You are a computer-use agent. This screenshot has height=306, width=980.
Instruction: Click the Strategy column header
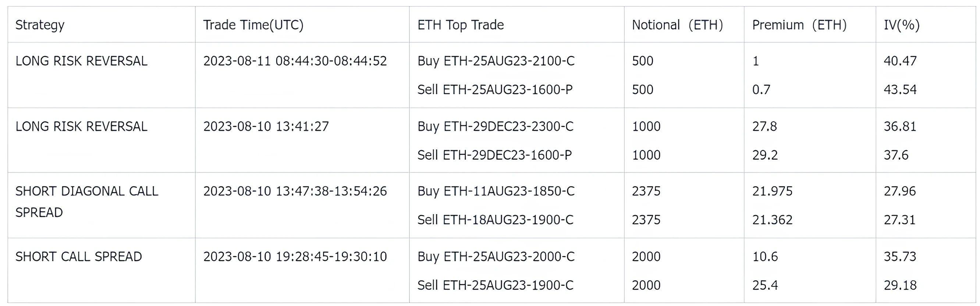tap(40, 25)
